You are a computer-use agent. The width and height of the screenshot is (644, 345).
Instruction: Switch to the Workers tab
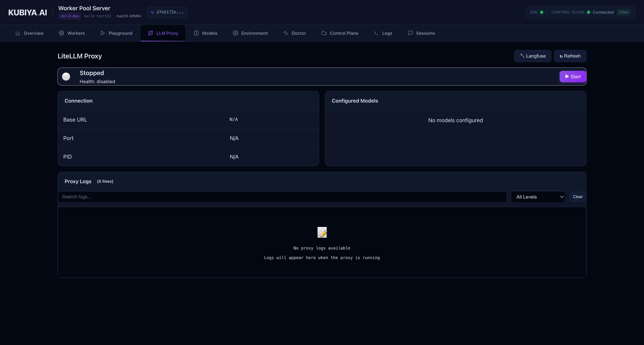pos(72,33)
